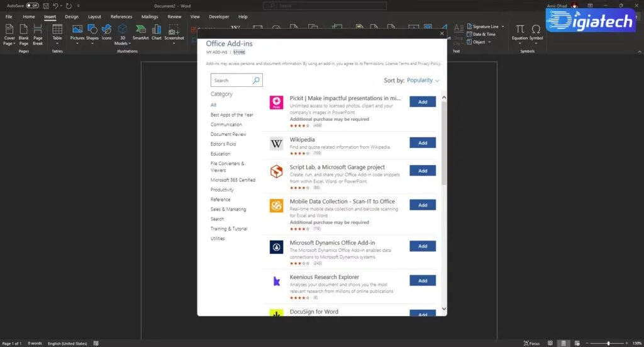The height and width of the screenshot is (347, 644).
Task: Add Mobile Data Collection add-in
Action: pos(423,205)
